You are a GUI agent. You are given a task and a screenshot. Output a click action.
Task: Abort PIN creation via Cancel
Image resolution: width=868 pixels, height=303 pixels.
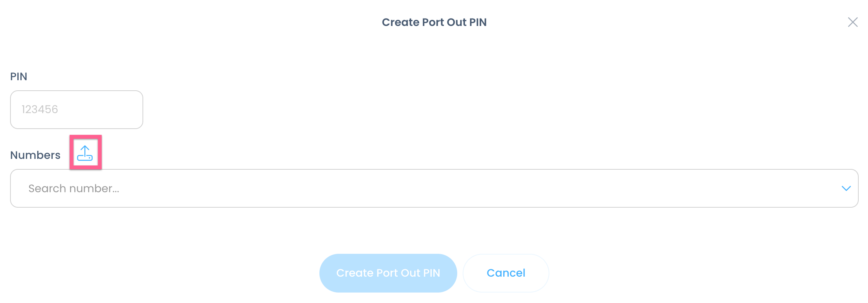(x=506, y=273)
